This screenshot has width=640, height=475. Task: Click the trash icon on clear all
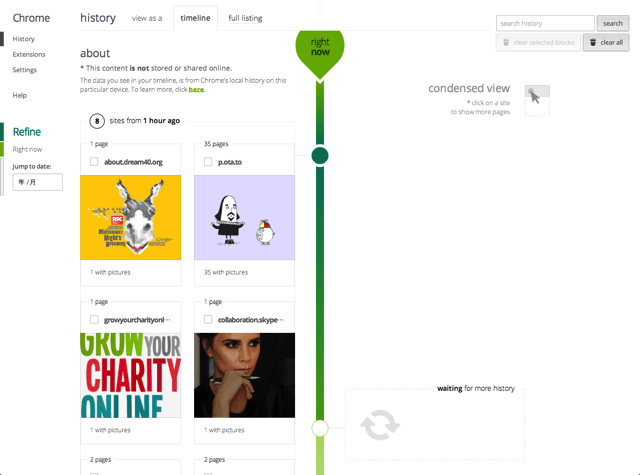[x=593, y=42]
